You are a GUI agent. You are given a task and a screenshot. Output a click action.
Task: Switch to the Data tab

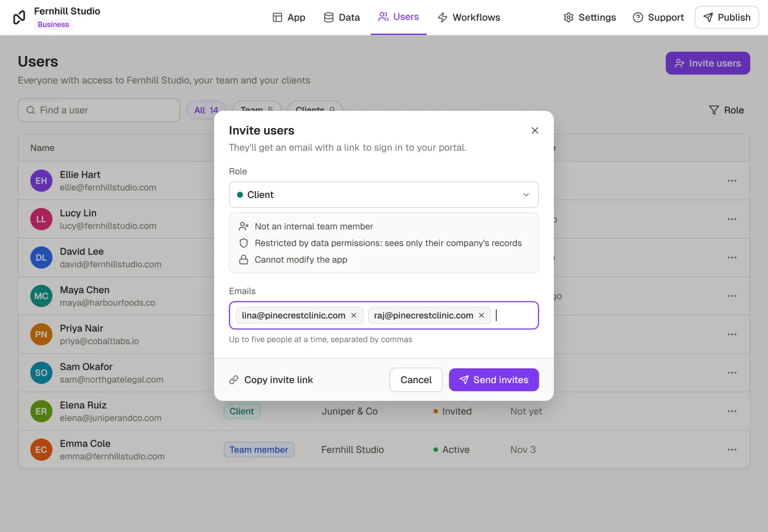click(x=342, y=17)
